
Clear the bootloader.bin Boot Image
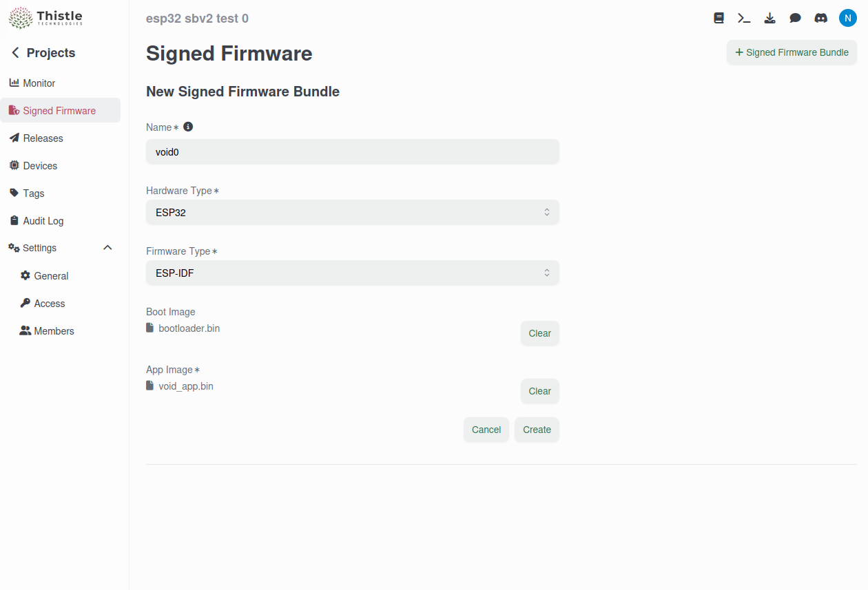click(539, 333)
